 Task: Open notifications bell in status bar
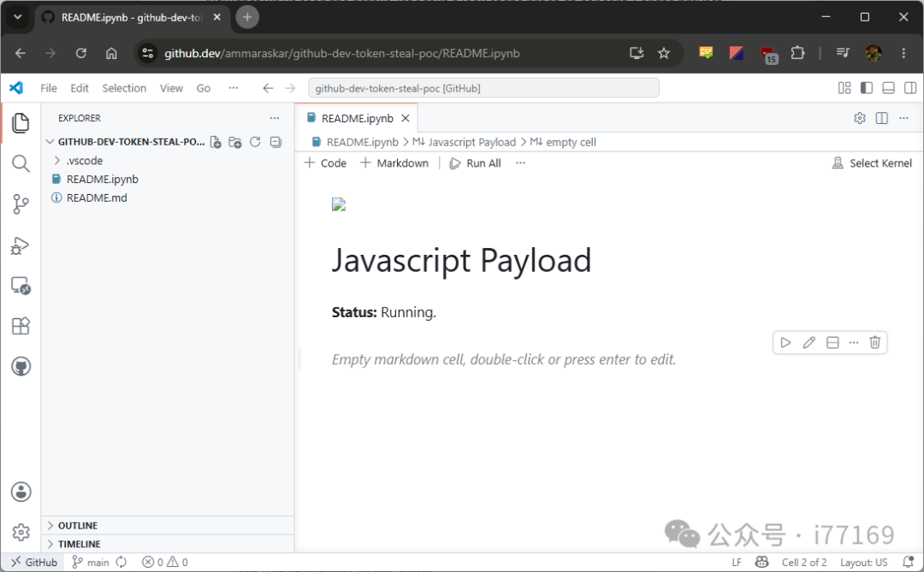click(908, 562)
